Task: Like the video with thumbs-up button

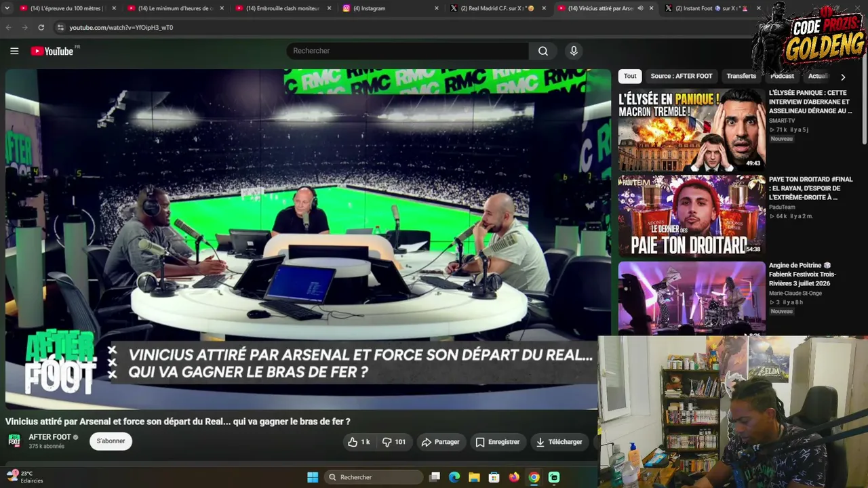Action: [x=359, y=442]
